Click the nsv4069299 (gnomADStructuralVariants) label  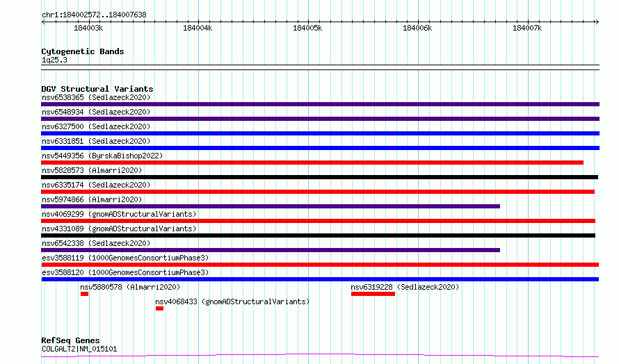[x=119, y=214]
